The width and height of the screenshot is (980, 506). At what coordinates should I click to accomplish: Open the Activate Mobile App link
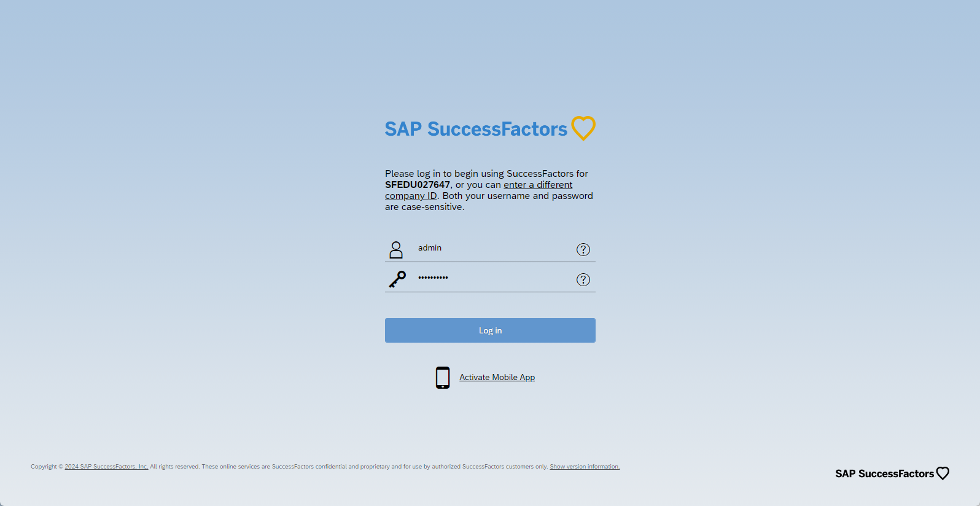coord(497,378)
